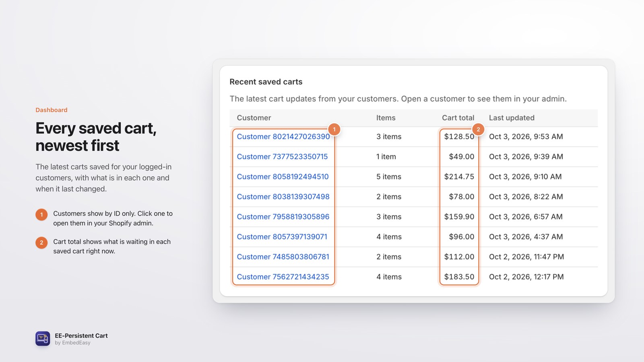Click the EE-Persistent Cart app icon
Viewport: 644px width, 362px height.
click(x=43, y=339)
